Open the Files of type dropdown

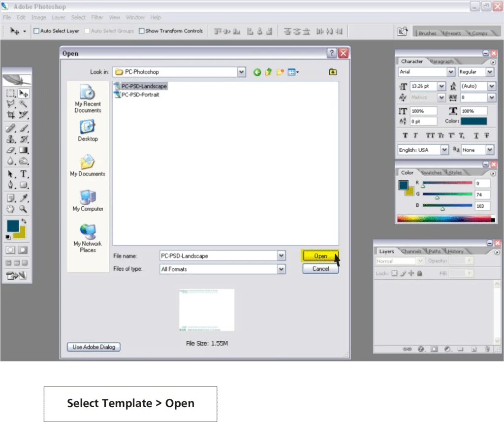[281, 269]
